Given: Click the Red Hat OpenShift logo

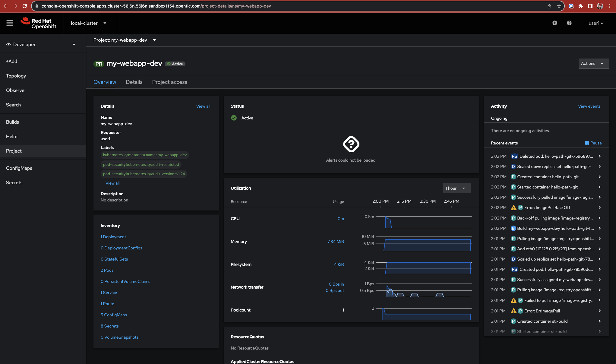Looking at the screenshot, I should tap(39, 23).
